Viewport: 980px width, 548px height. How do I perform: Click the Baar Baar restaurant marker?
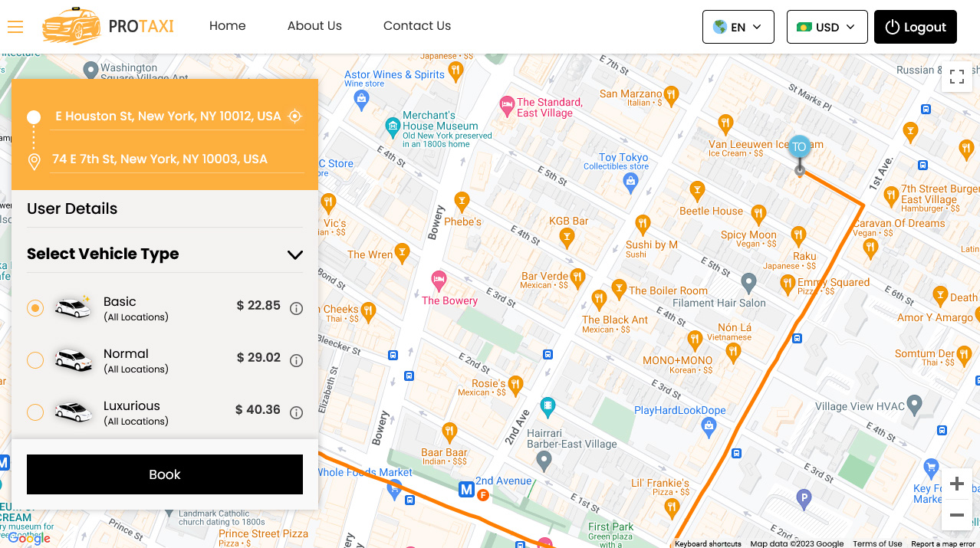449,432
